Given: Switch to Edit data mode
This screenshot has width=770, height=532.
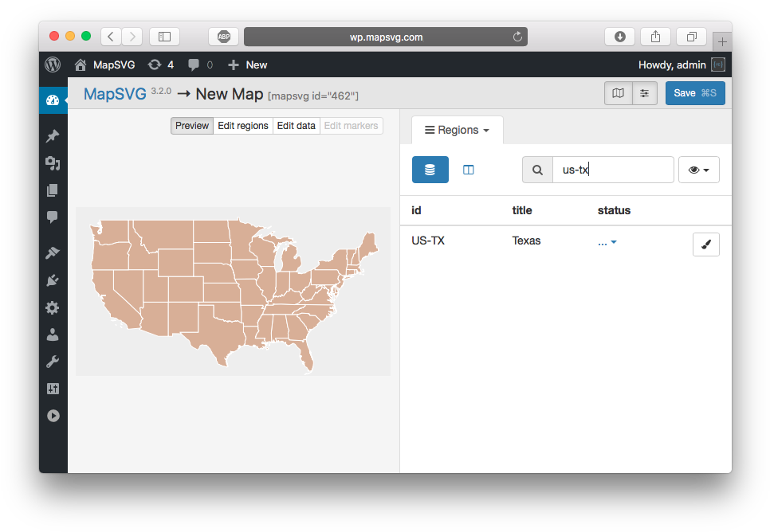Looking at the screenshot, I should (x=296, y=126).
